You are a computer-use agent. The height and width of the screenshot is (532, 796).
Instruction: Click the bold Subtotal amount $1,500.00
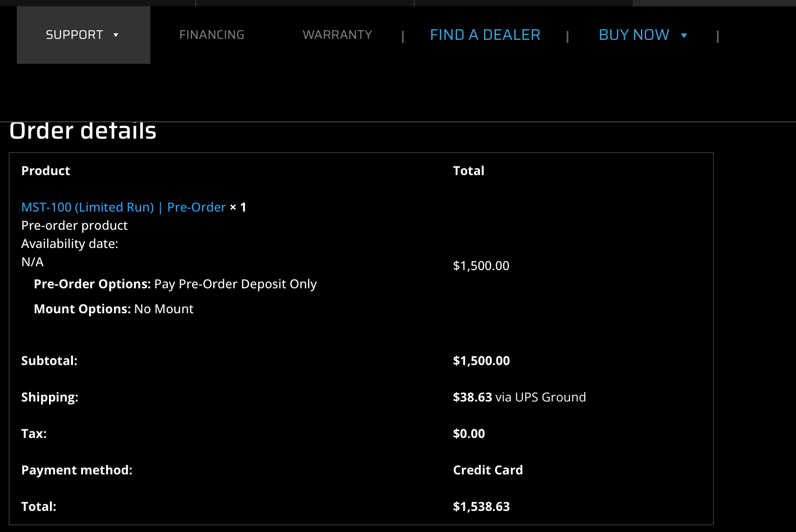[x=481, y=361]
